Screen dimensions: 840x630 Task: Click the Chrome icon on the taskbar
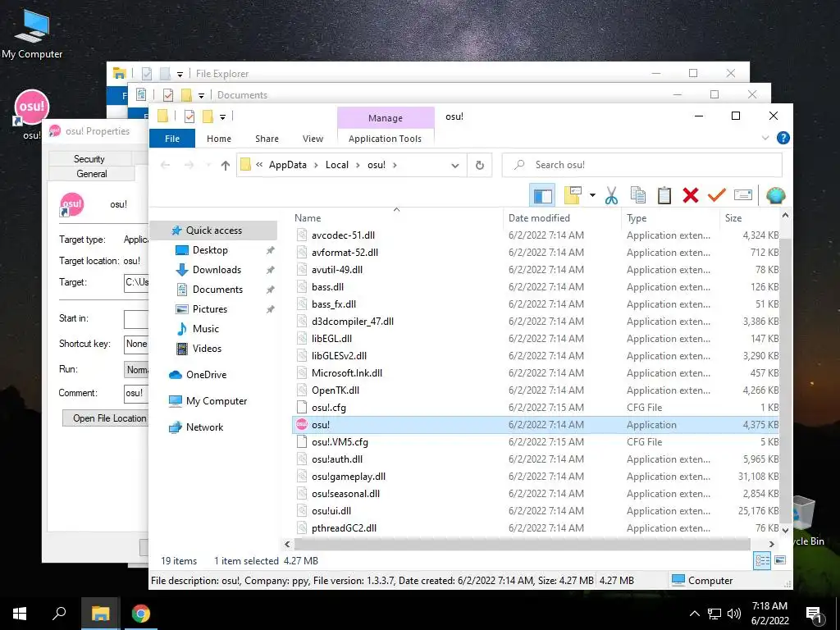pos(140,614)
